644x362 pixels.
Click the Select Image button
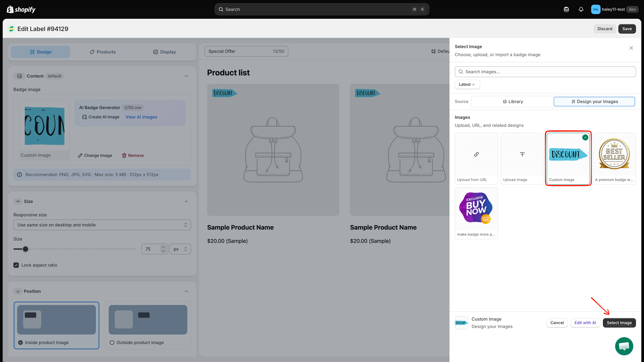(619, 322)
